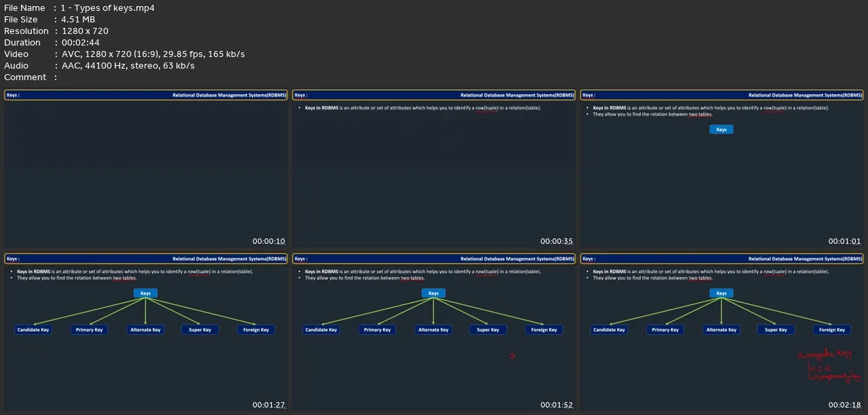Click the Foreign Key box in the 00:01:27 frame
This screenshot has height=415, width=868.
[x=256, y=329]
